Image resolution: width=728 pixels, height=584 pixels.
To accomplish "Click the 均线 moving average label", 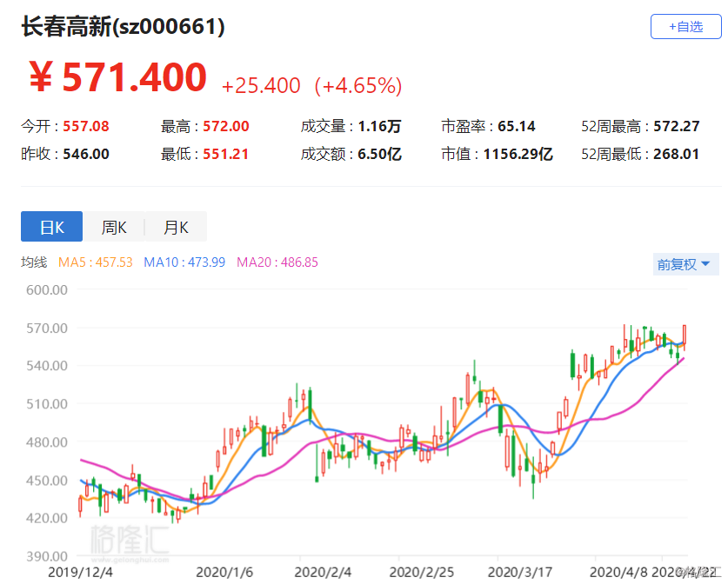I will point(34,262).
